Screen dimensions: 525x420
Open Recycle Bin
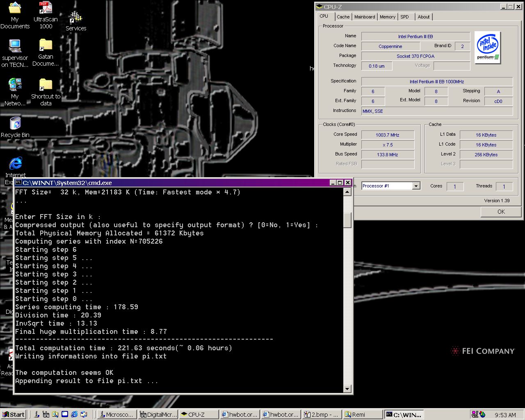coord(15,127)
